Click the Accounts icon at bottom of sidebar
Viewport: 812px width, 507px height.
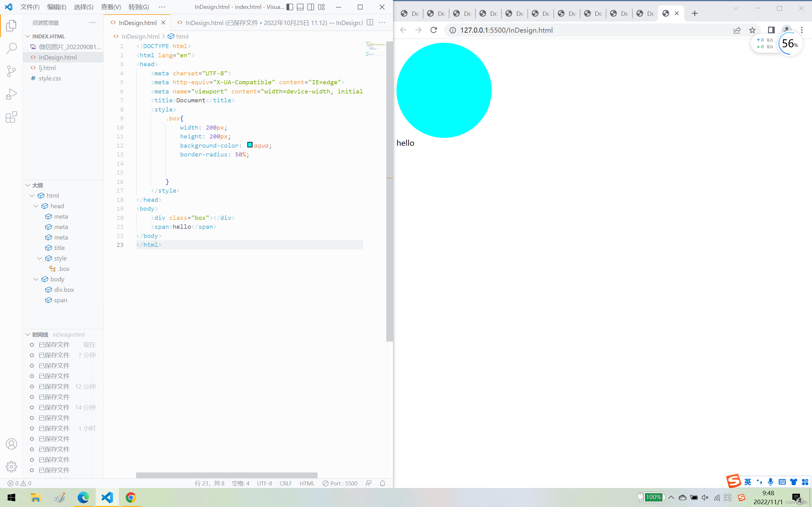tap(11, 445)
